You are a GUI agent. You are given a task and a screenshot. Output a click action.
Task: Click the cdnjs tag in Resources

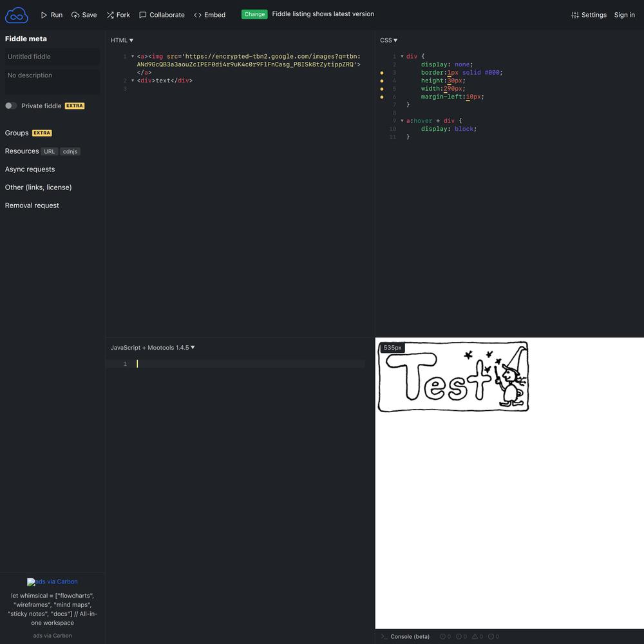coord(70,151)
